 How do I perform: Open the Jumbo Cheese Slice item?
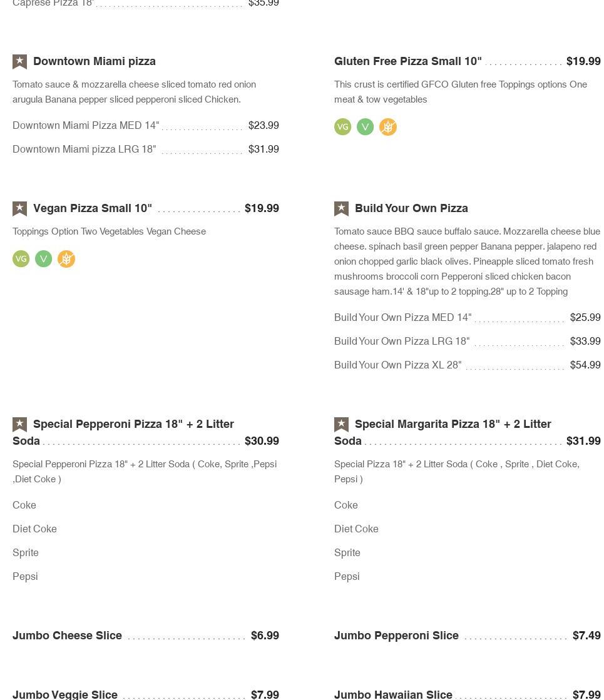(68, 636)
